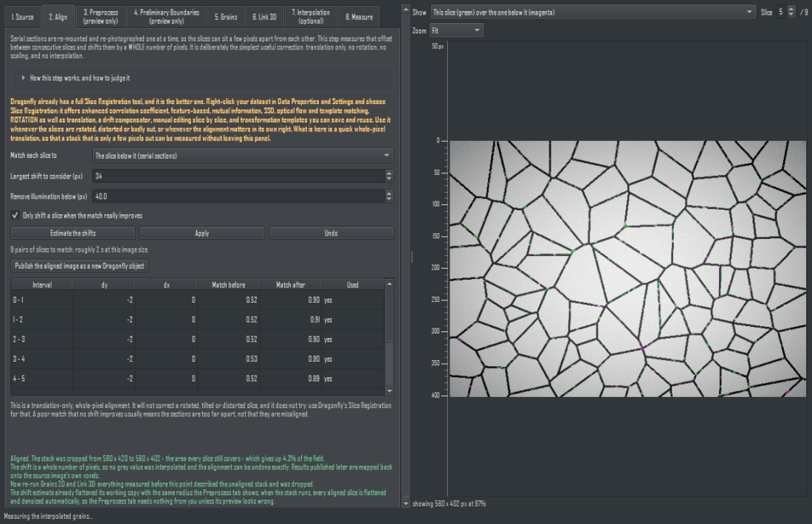This screenshot has height=524, width=812.
Task: Open the 8. Measure tab
Action: click(359, 17)
